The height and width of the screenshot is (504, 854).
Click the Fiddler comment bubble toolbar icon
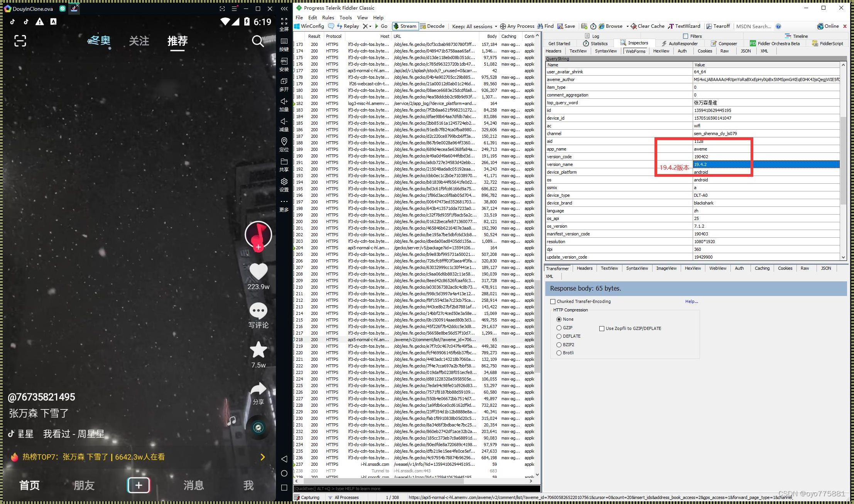pos(331,26)
